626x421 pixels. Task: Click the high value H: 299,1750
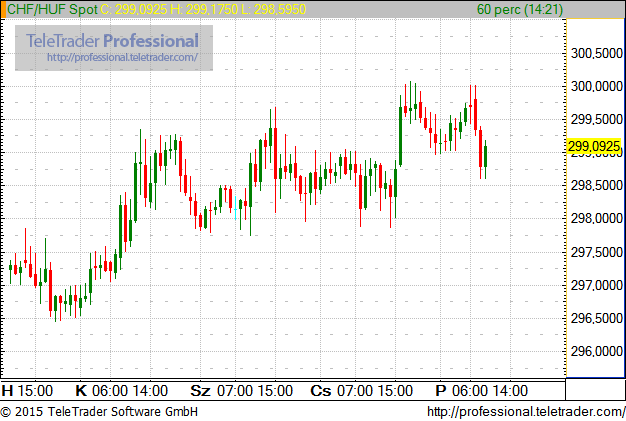(204, 9)
